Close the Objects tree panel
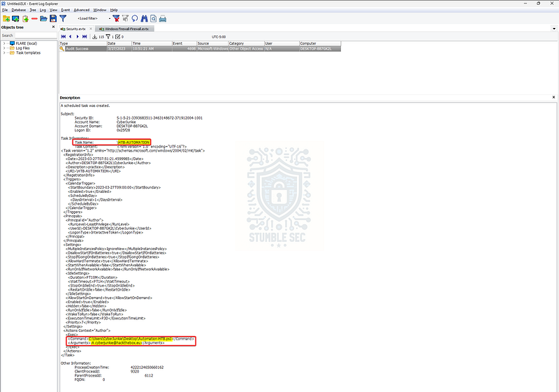 tap(54, 27)
